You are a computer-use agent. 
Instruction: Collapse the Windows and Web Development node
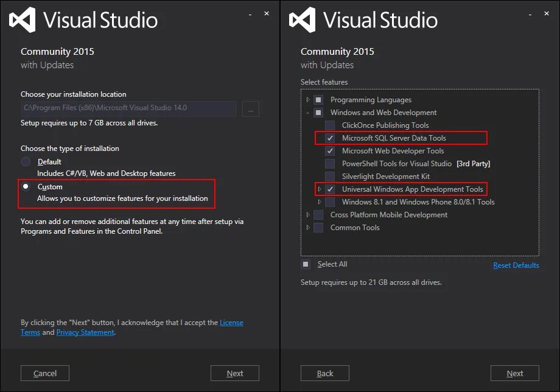[x=308, y=113]
